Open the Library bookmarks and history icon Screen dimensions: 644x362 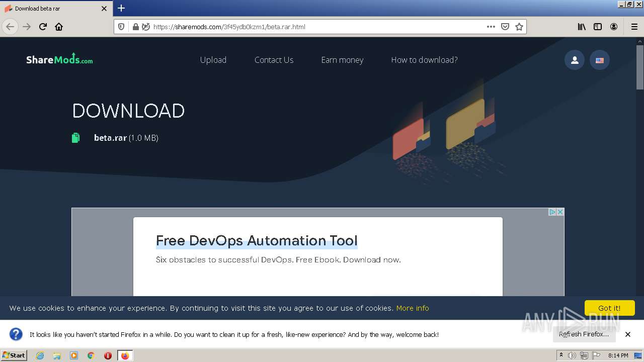point(582,27)
